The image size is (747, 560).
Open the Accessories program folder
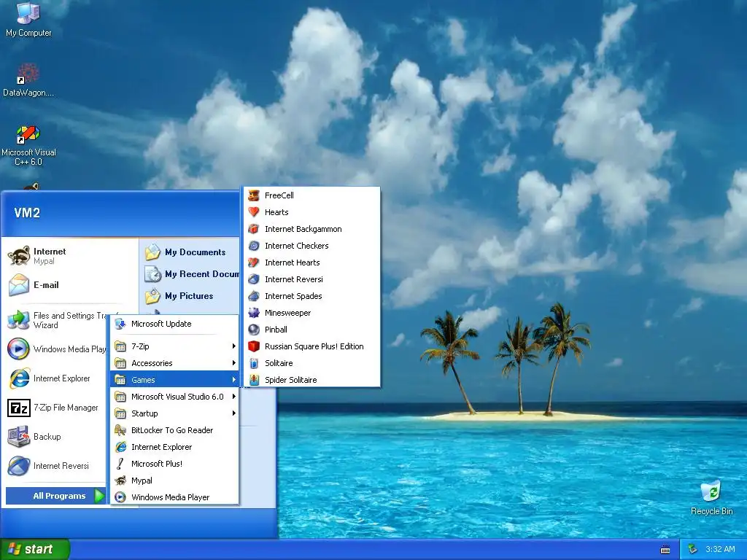coord(174,363)
